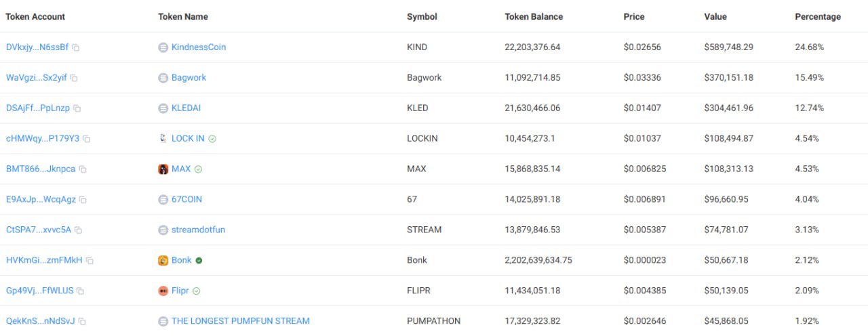This screenshot has height=336, width=868.
Task: Copy the HVKmGi...zmFMkH token account address
Action: [x=90, y=261]
